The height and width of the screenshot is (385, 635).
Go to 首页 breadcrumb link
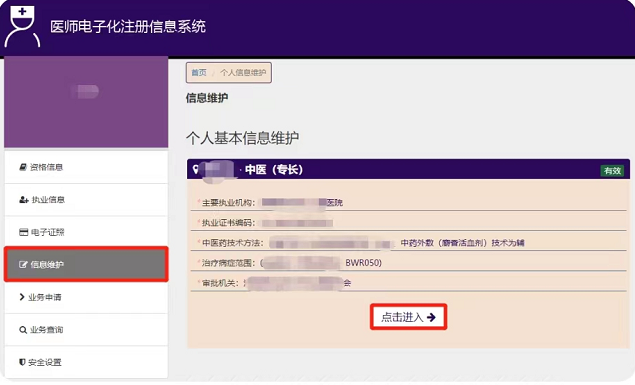coord(199,72)
